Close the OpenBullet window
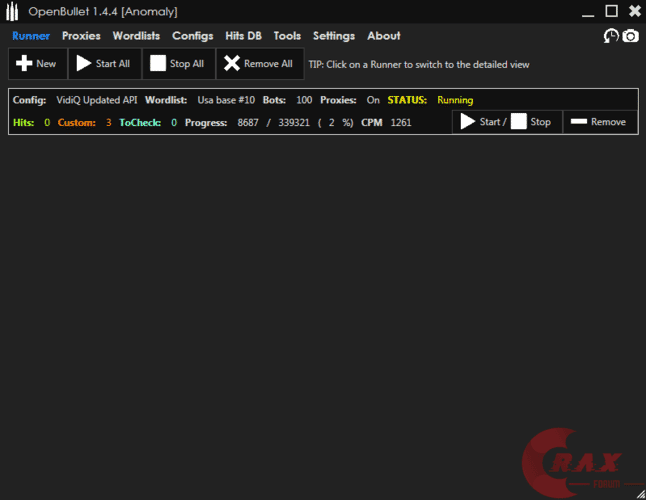This screenshot has height=500, width=646. tap(635, 11)
